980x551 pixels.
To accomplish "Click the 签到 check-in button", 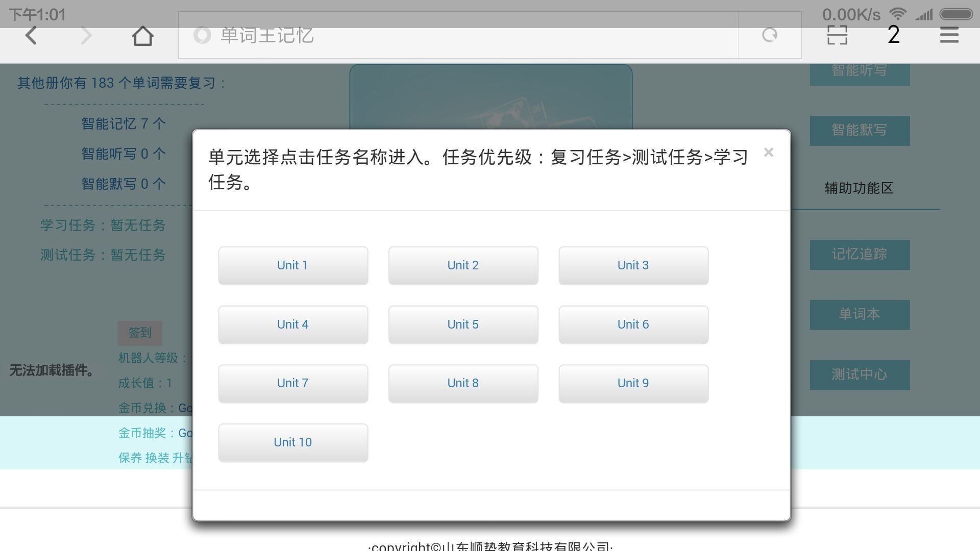I will [x=139, y=332].
